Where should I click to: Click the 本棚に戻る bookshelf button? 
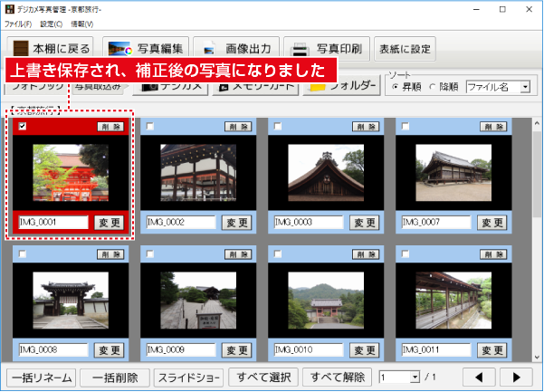pos(49,48)
